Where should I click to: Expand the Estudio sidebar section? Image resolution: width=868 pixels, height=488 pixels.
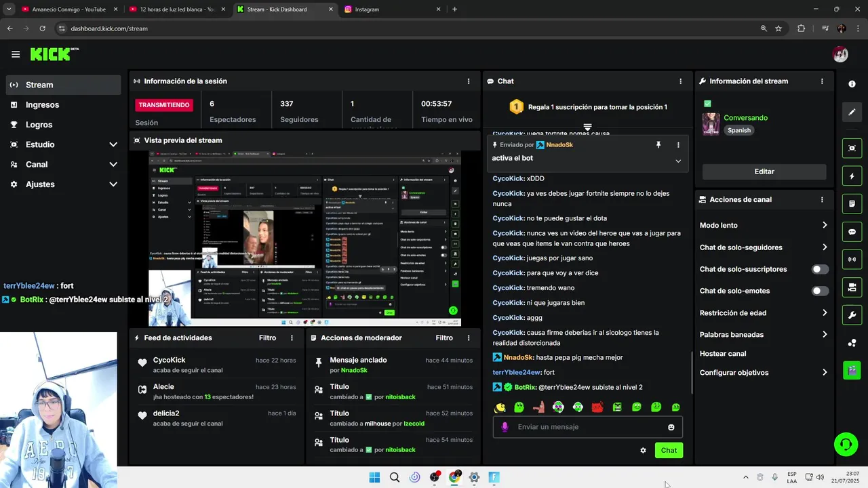click(x=113, y=144)
